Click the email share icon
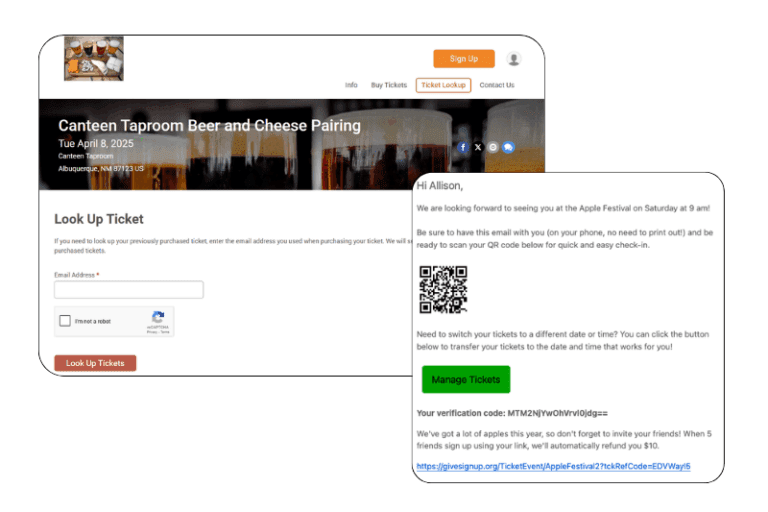768x512 pixels. tap(493, 147)
